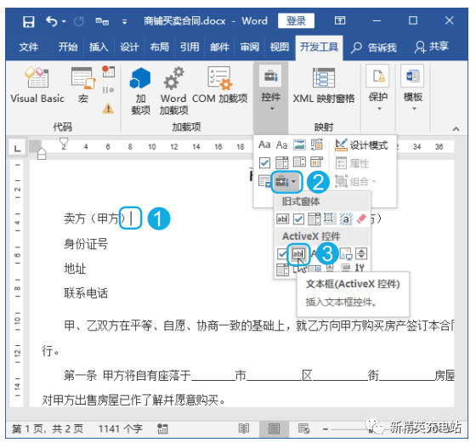The image size is (476, 448).
Task: Select the legacy form eraser icon
Action: (x=361, y=218)
